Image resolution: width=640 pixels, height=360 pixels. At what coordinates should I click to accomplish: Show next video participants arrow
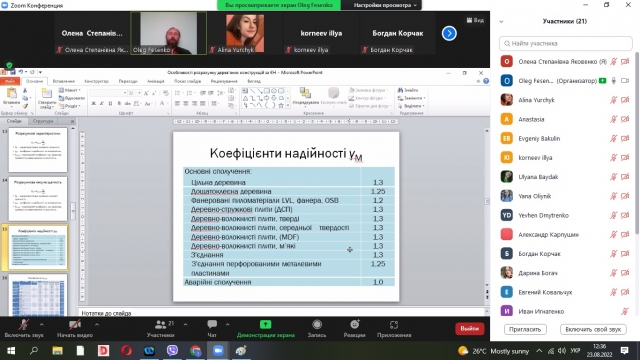click(449, 33)
